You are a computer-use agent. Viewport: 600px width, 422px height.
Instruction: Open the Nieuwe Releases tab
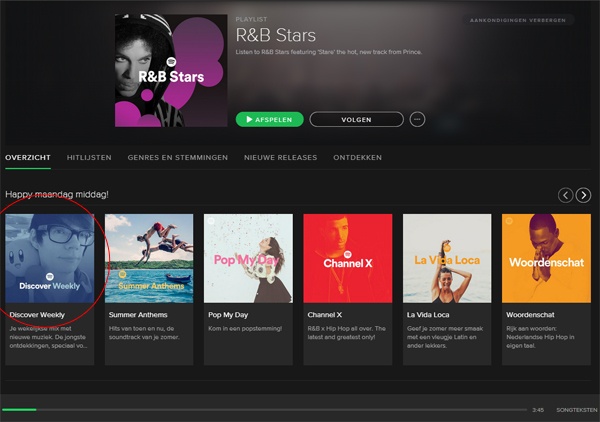point(280,158)
